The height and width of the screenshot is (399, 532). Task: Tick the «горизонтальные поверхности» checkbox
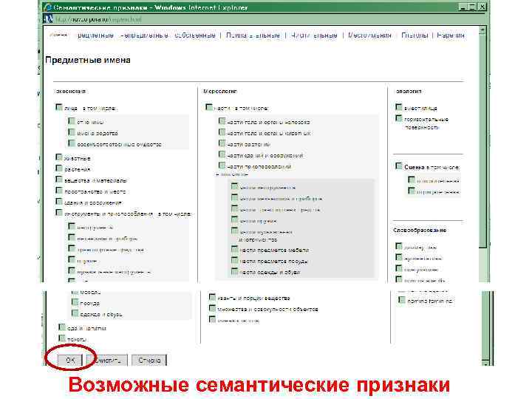(399, 118)
